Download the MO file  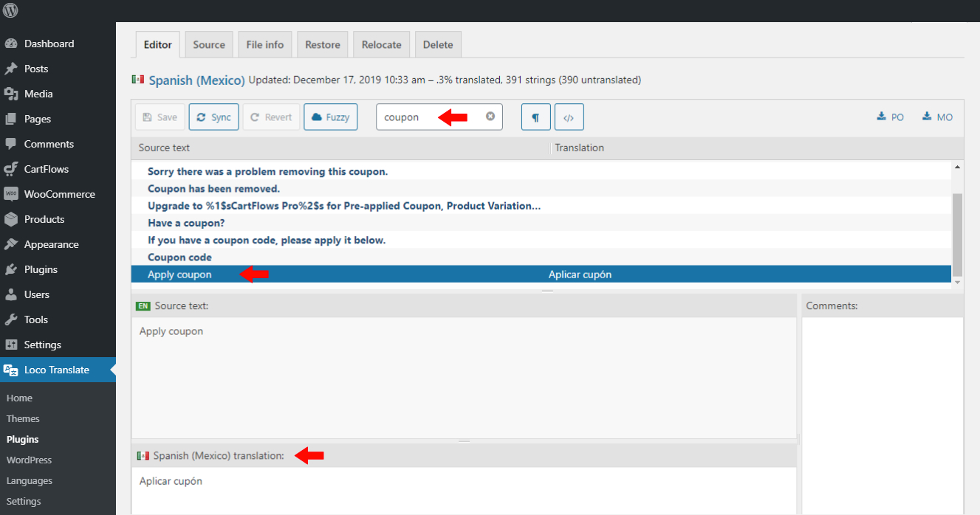tap(937, 117)
